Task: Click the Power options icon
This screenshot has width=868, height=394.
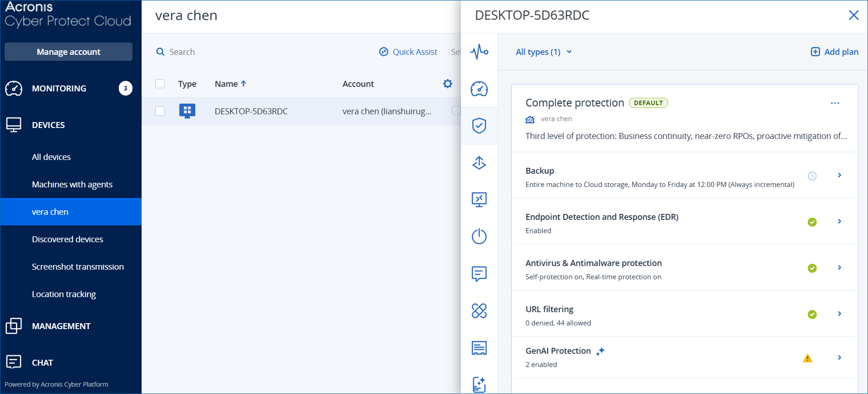Action: pyautogui.click(x=479, y=236)
